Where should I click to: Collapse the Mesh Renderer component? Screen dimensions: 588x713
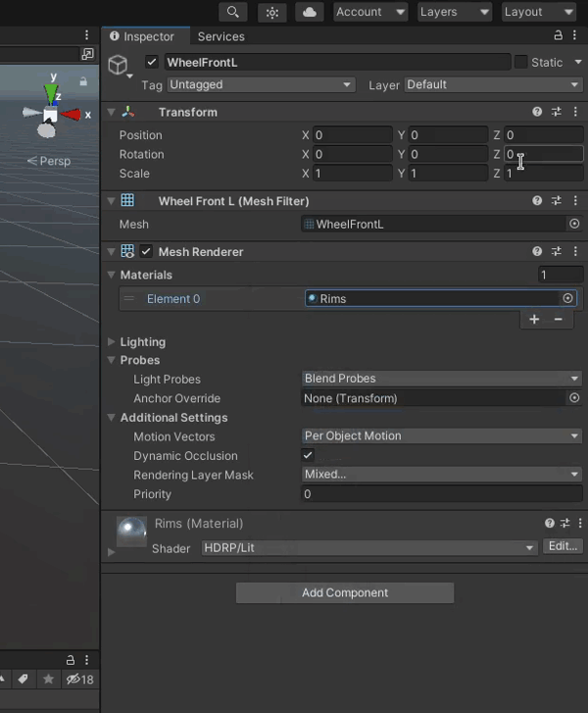click(112, 251)
